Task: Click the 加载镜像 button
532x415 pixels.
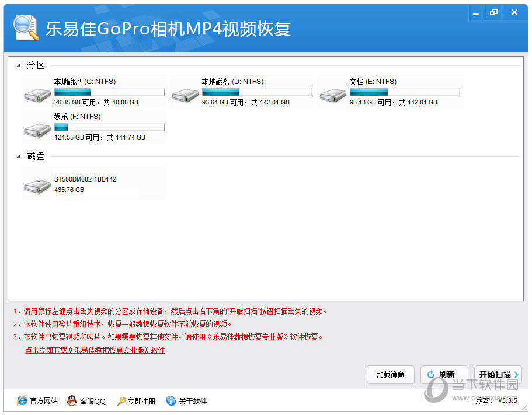Action: (x=390, y=375)
